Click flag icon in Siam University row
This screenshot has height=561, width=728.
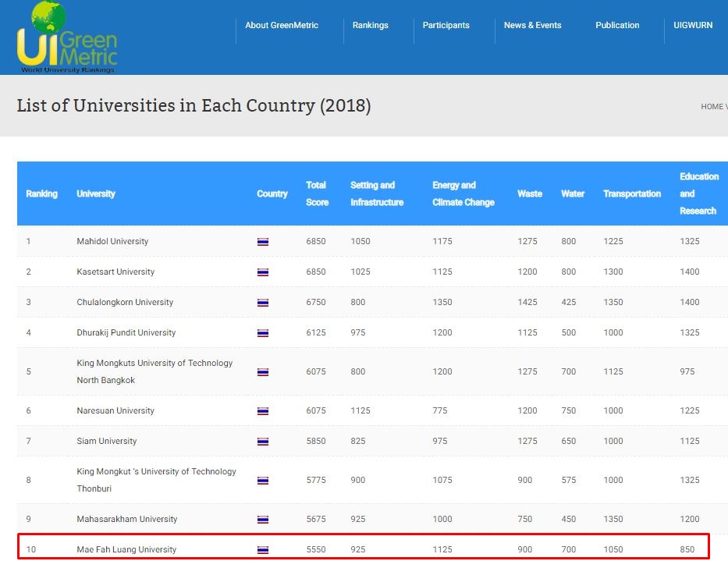pyautogui.click(x=263, y=442)
